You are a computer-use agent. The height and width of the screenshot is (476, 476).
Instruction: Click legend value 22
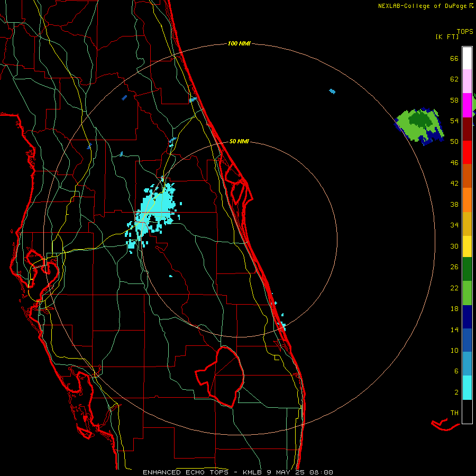point(454,288)
